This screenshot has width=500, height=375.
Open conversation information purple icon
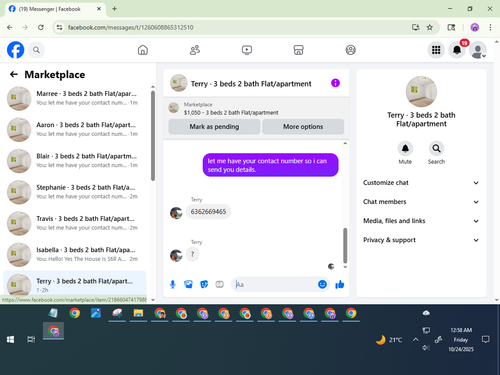[x=335, y=83]
